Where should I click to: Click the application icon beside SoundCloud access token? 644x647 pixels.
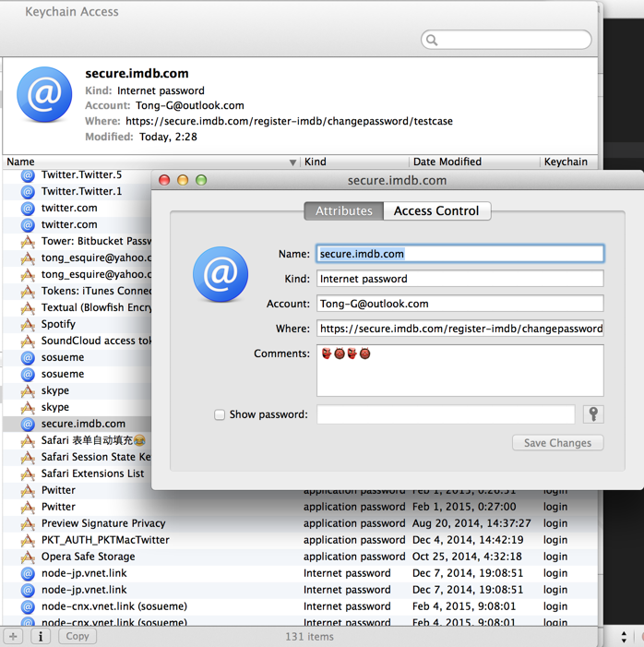tap(28, 341)
